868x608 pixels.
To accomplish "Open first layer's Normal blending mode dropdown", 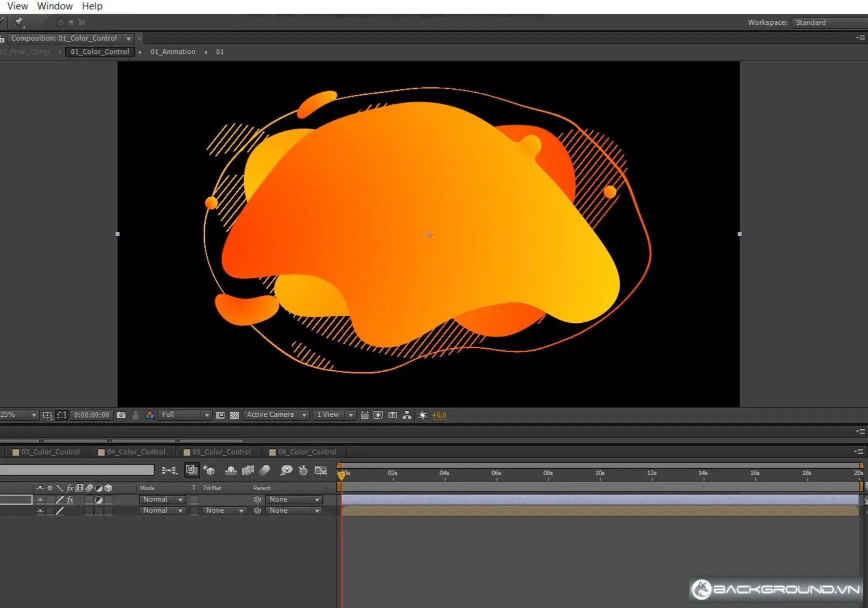I will [x=162, y=500].
